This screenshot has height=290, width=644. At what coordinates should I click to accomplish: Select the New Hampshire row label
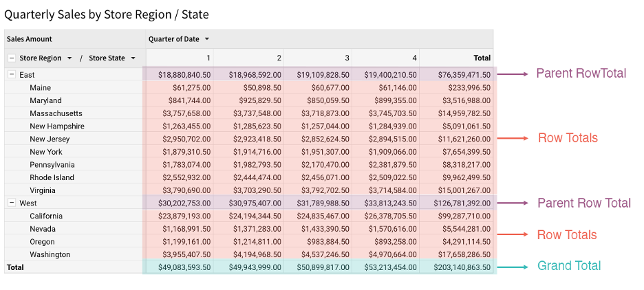click(x=57, y=126)
